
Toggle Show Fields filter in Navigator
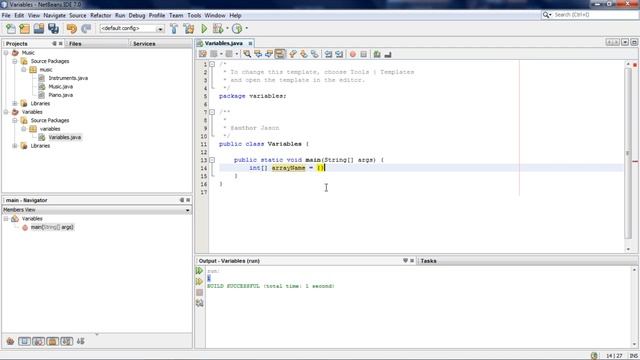pos(24,341)
